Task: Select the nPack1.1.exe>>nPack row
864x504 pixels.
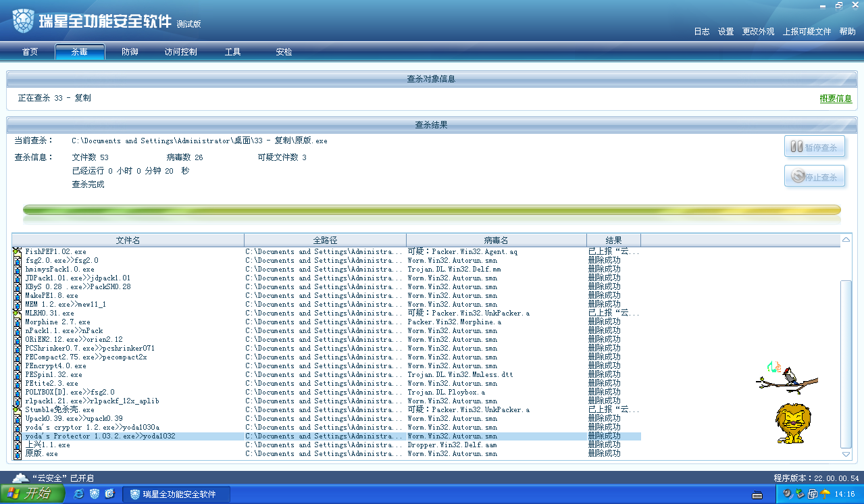Action: (326, 330)
